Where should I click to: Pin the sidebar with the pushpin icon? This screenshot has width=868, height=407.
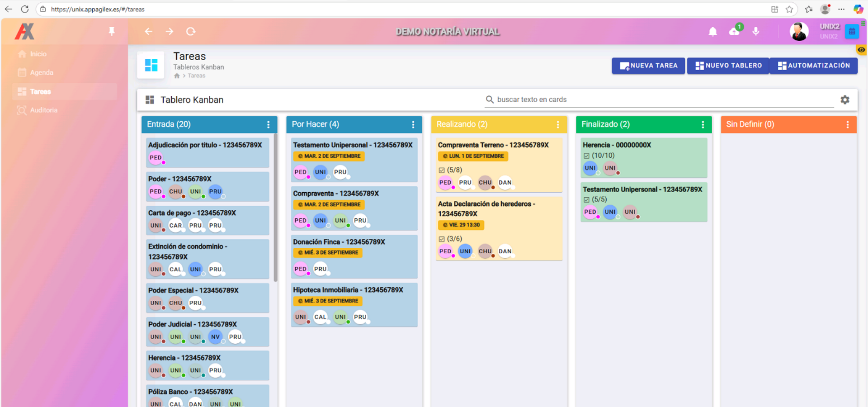pyautogui.click(x=112, y=31)
